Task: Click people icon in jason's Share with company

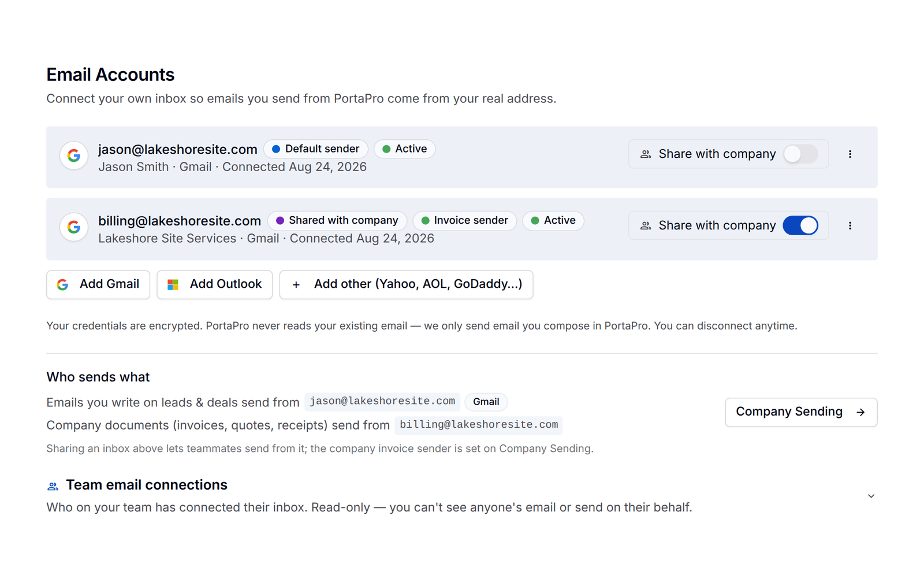Action: [x=646, y=154]
